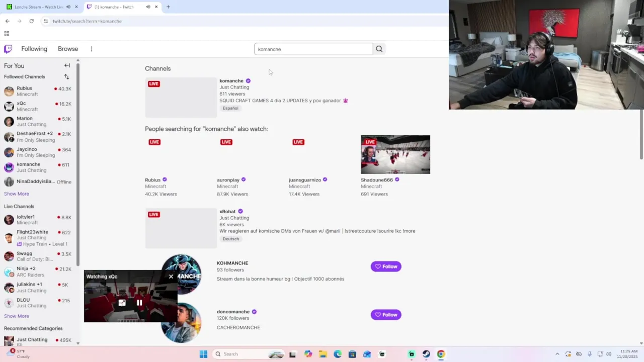Click Ninja +2 avatar in the sidebar
644x362 pixels.
pyautogui.click(x=9, y=271)
